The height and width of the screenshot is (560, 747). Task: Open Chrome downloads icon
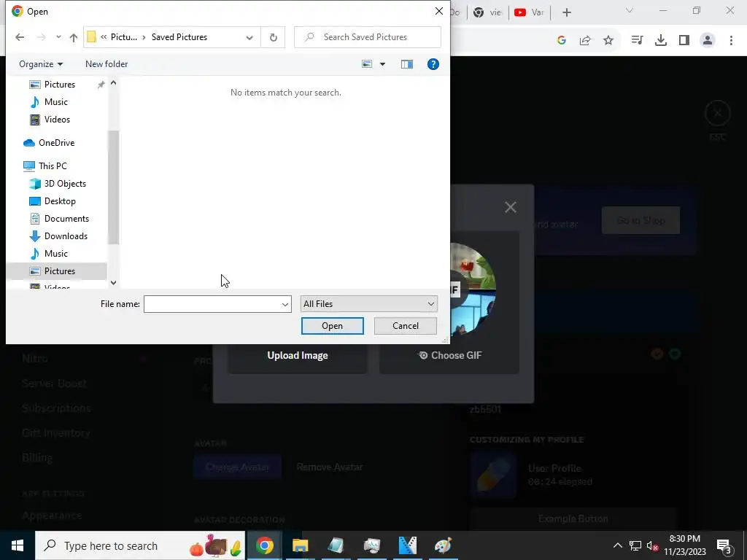(661, 41)
